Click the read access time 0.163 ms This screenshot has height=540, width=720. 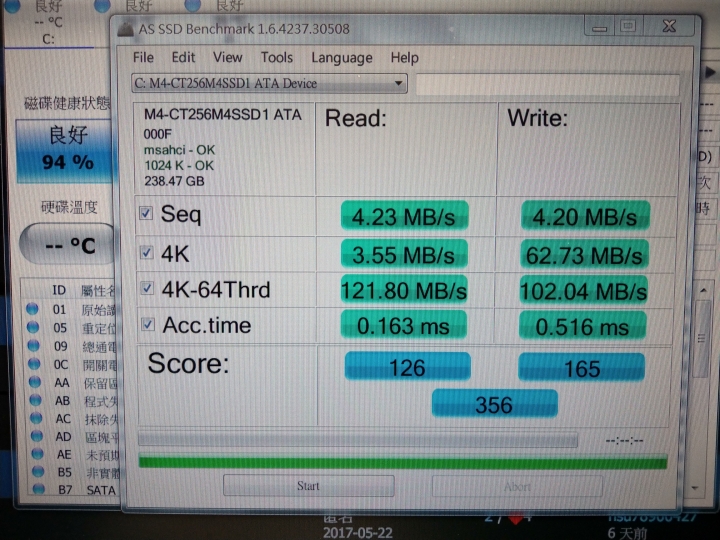pyautogui.click(x=403, y=326)
